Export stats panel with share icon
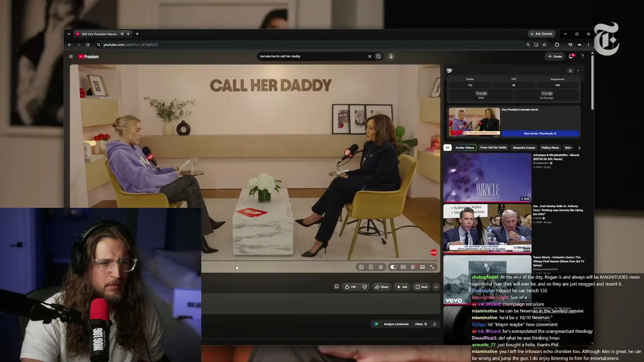Screen dimensions: 644x362 570,71
